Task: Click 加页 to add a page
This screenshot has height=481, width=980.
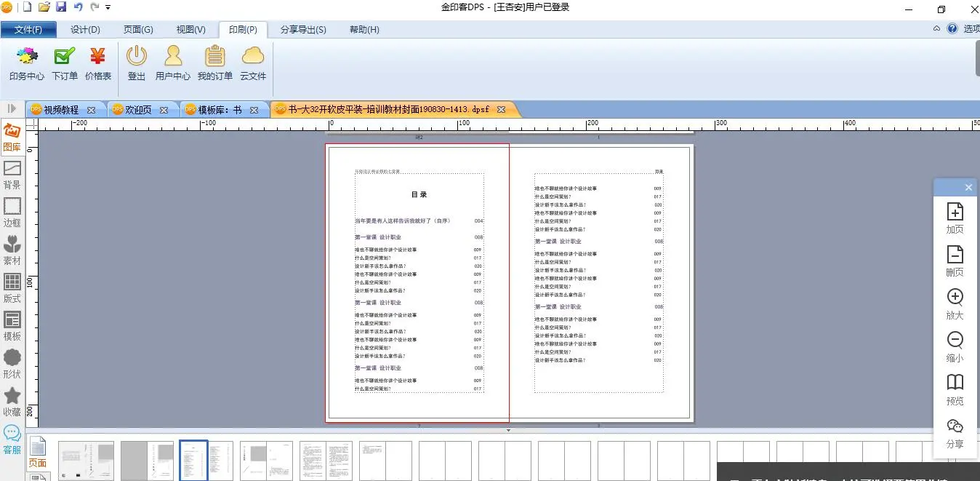Action: coord(955,218)
